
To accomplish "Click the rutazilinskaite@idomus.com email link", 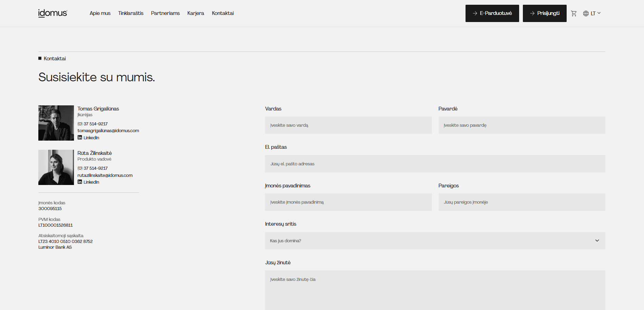I will click(x=105, y=175).
